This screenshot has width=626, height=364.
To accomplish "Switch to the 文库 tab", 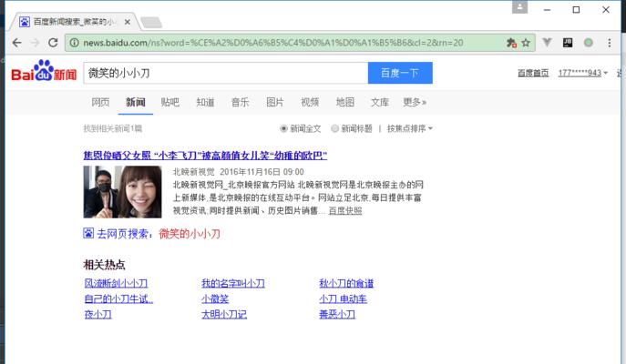I will point(380,102).
